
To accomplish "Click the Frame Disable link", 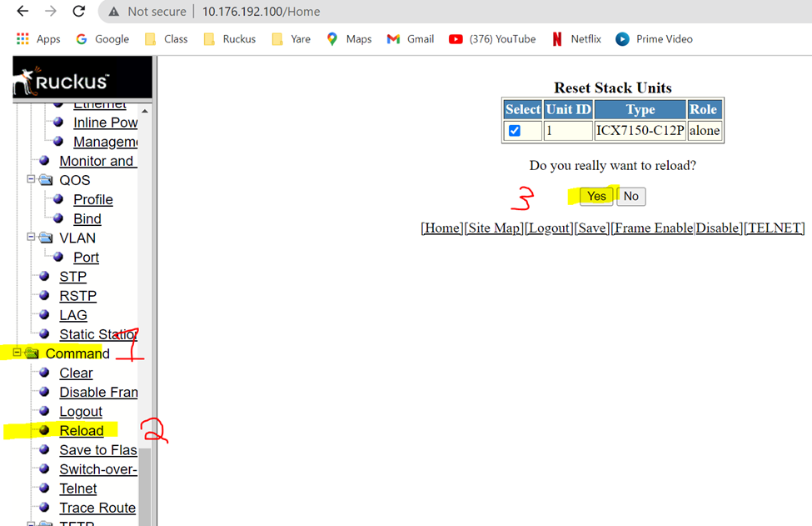I will point(717,228).
